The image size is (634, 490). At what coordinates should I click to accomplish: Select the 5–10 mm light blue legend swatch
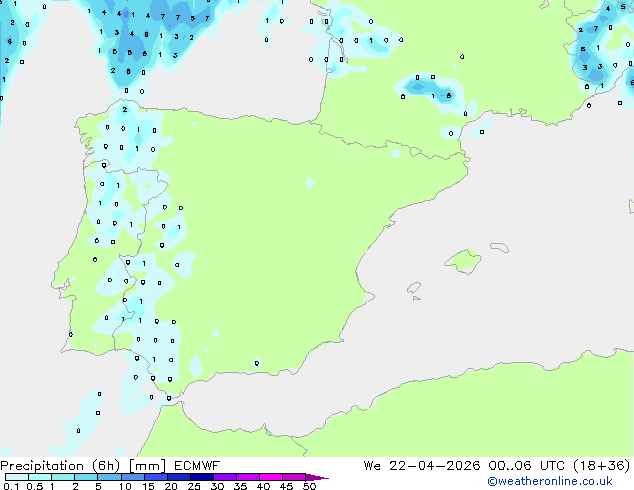109,477
